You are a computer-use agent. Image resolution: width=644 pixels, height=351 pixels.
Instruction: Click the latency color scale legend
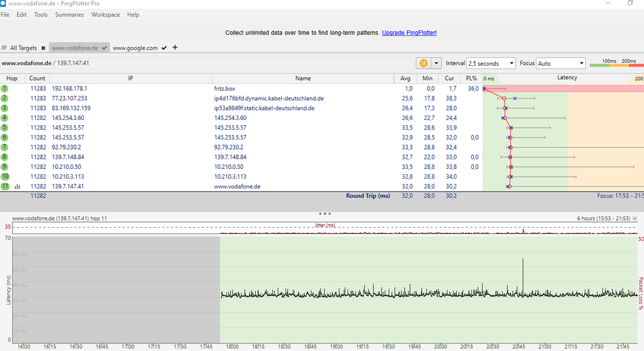[x=616, y=63]
